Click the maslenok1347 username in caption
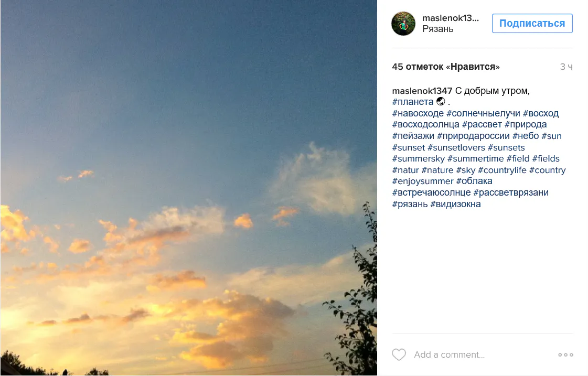 click(422, 91)
